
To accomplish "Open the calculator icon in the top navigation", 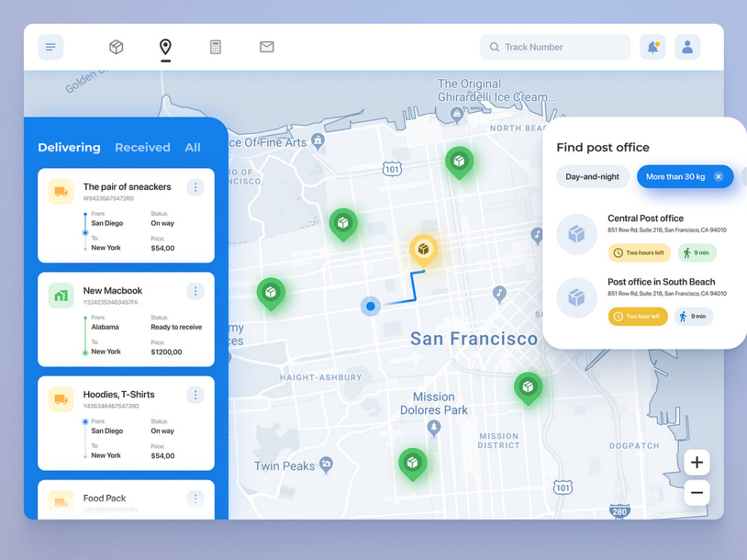I will [x=215, y=46].
